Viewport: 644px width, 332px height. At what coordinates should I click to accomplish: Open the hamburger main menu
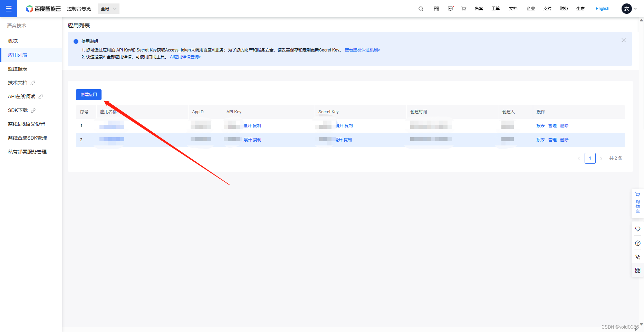(9, 9)
